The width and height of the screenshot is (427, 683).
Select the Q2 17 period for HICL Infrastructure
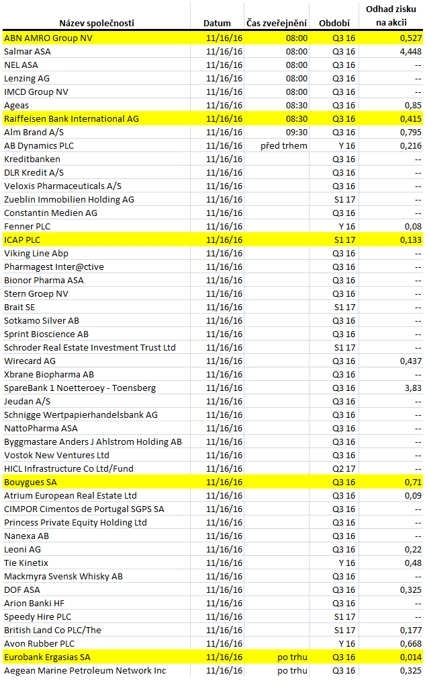point(344,469)
